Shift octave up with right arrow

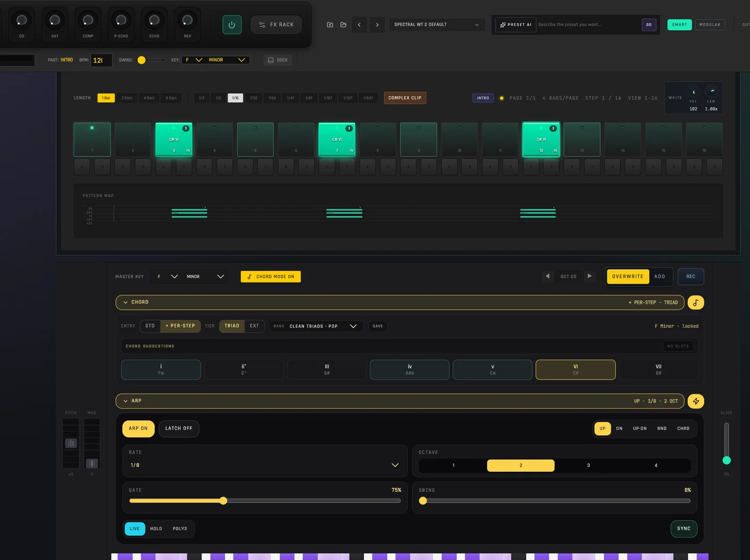coord(589,276)
